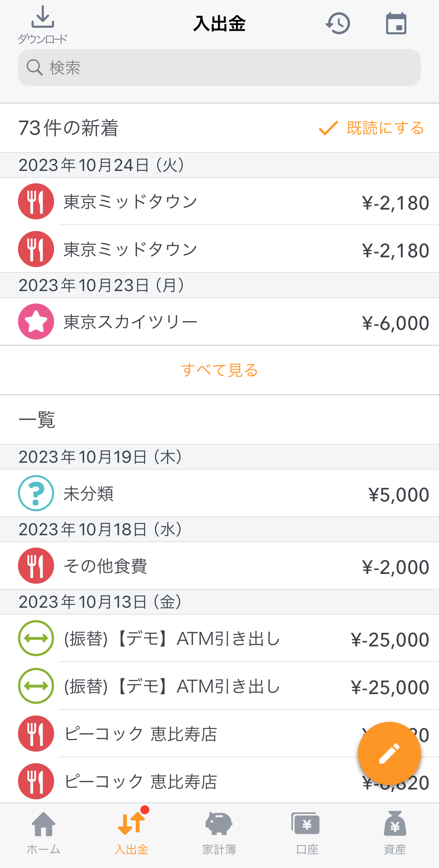This screenshot has width=439, height=868.
Task: Tap すべて見る to view all
Action: pos(219,370)
